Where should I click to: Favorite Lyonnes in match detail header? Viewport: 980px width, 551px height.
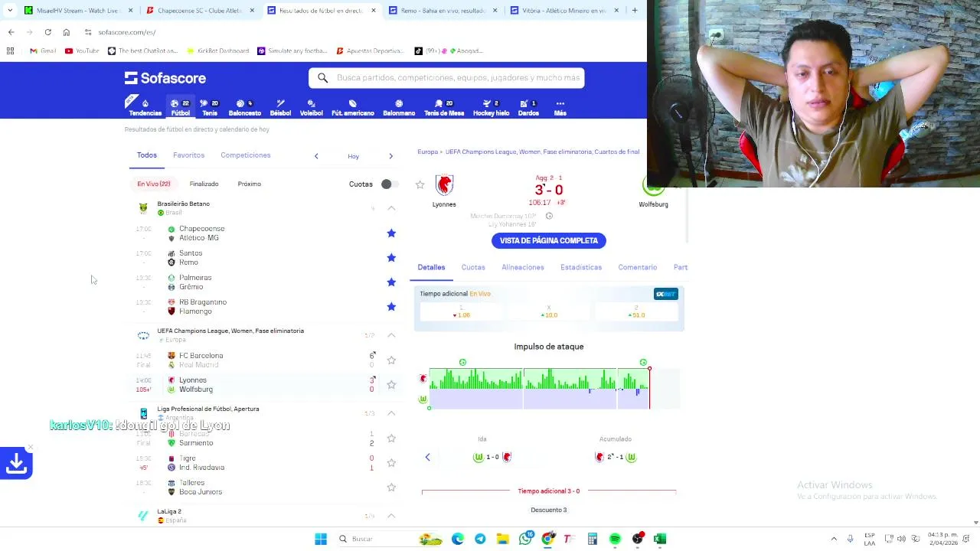420,184
